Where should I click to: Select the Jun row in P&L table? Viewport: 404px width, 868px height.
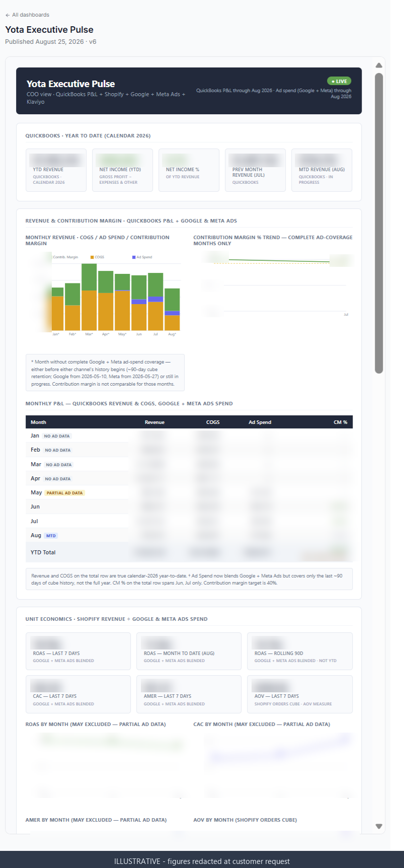189,507
